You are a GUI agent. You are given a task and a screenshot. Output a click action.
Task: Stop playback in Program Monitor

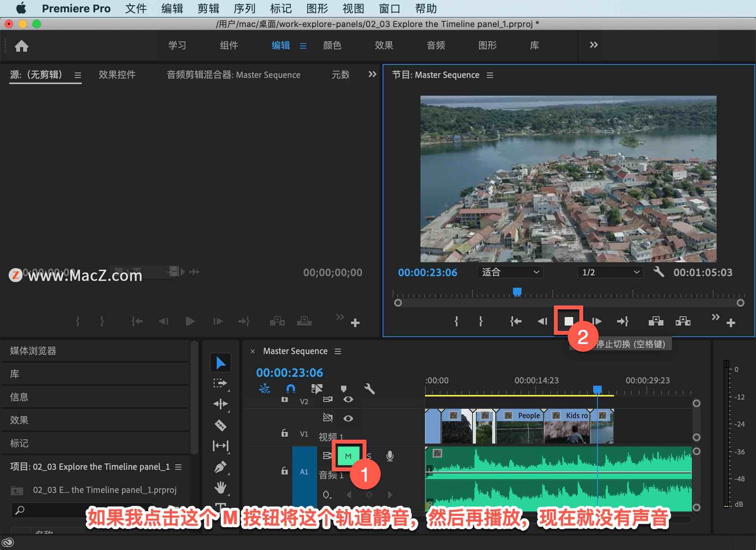568,321
